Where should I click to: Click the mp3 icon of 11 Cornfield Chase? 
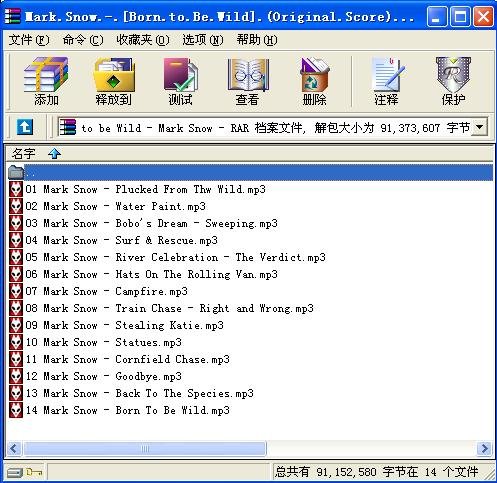coord(16,359)
